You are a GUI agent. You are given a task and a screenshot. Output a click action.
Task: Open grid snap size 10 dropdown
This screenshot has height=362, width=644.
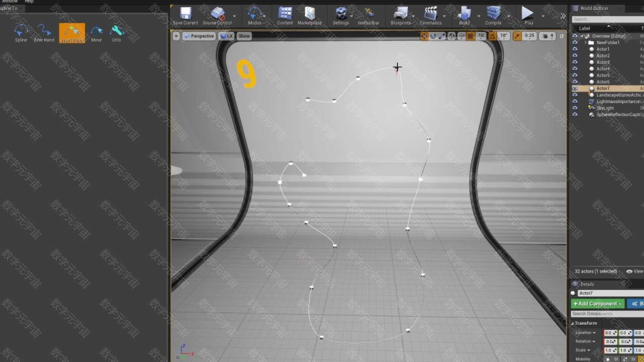481,36
